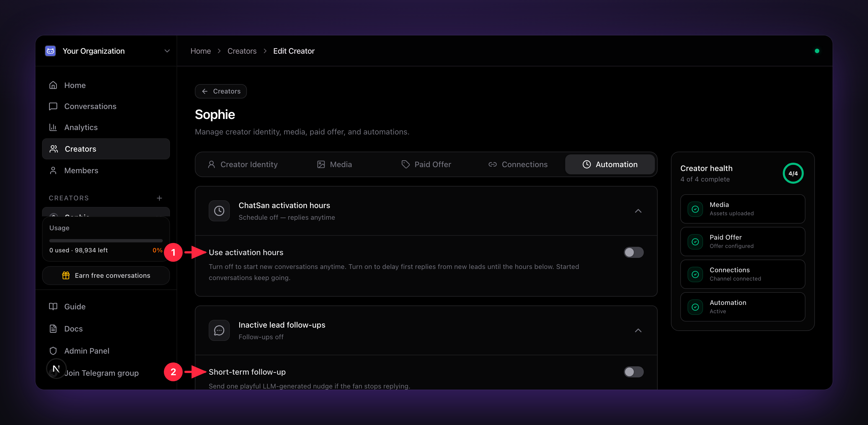Image resolution: width=868 pixels, height=425 pixels.
Task: Open the Media health card
Action: (743, 209)
